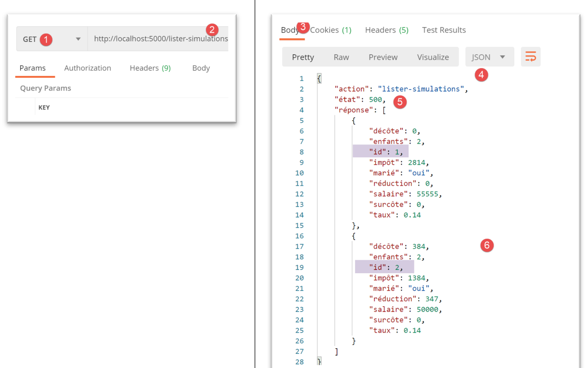Open the Cookies (1) tab

(331, 30)
